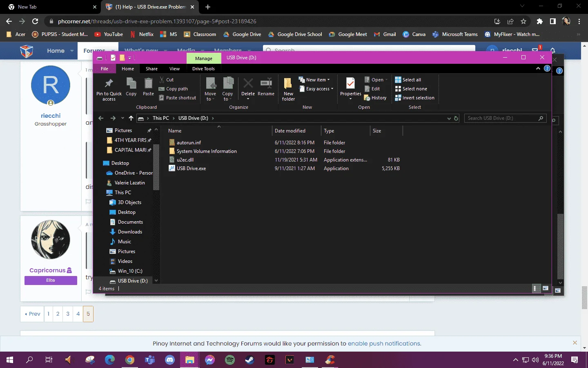Open the Capricornus user profile link
Screen dimensions: 588x368
[x=47, y=270]
